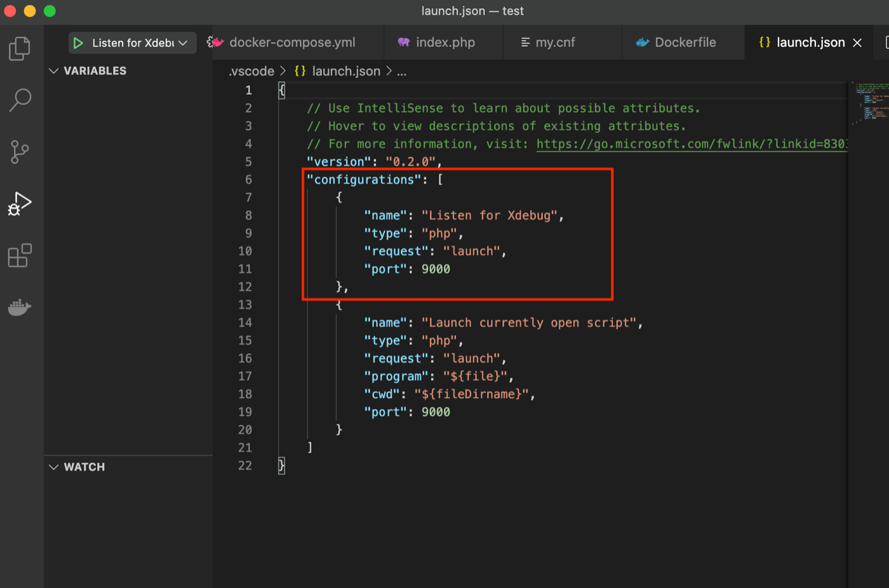
Task: Click port value 9000 on line 11
Action: (x=436, y=269)
